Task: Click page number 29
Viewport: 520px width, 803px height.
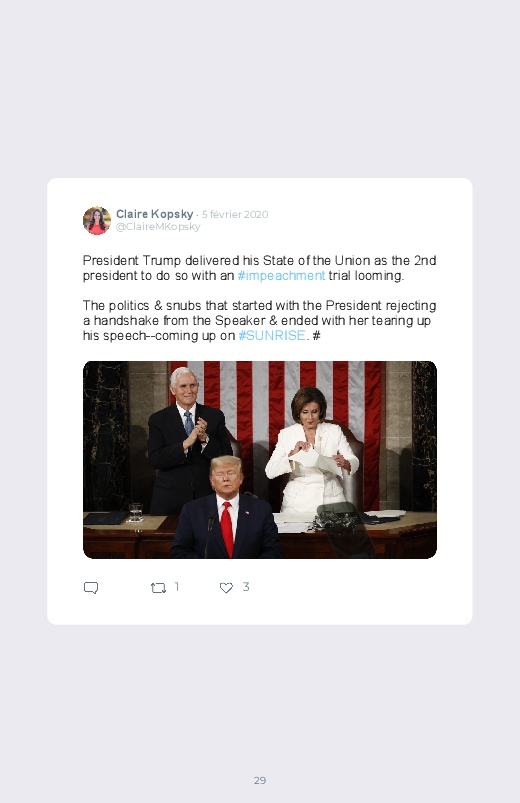Action: point(260,780)
